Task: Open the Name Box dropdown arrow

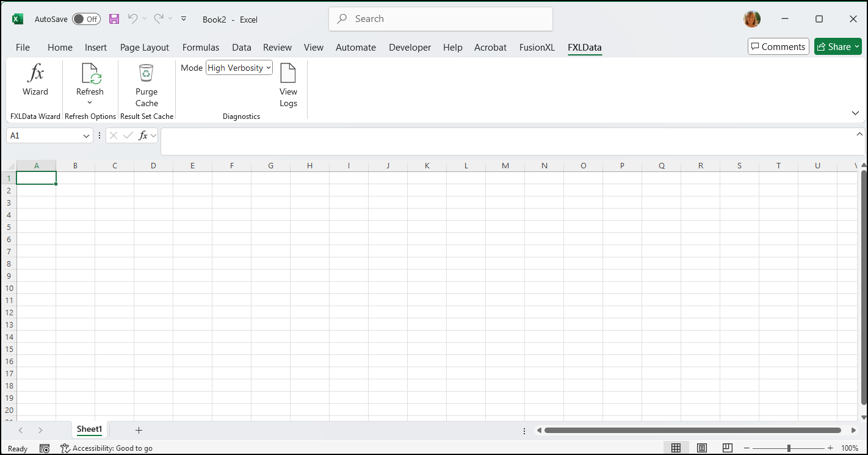Action: (86, 136)
